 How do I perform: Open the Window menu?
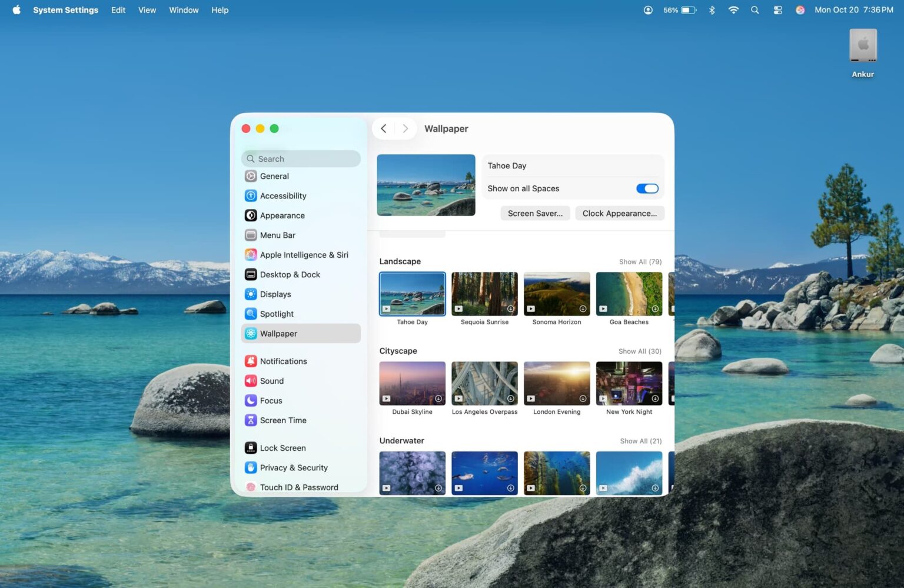pos(184,10)
